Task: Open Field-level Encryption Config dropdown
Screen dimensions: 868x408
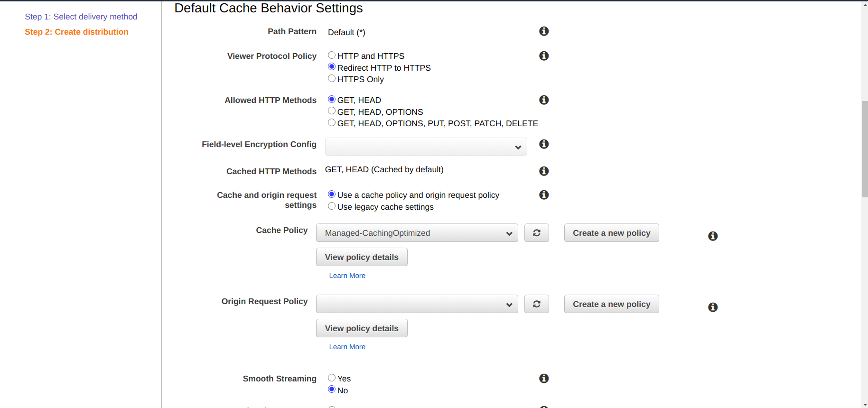Action: click(x=426, y=147)
